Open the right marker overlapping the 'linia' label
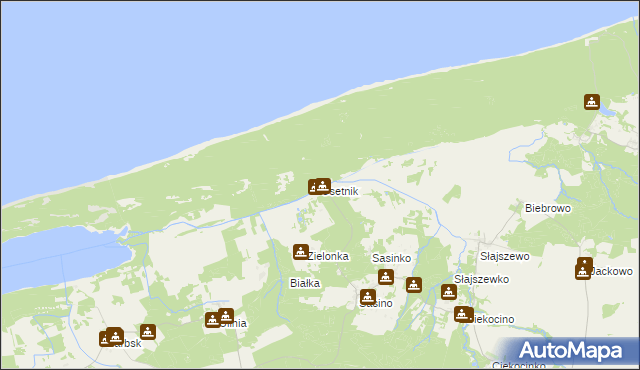 (226, 316)
